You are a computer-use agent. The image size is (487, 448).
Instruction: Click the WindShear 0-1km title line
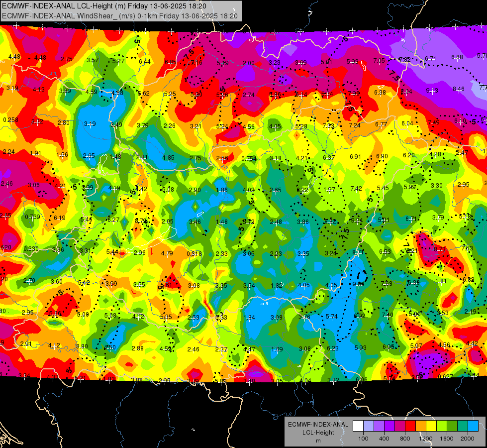click(119, 16)
